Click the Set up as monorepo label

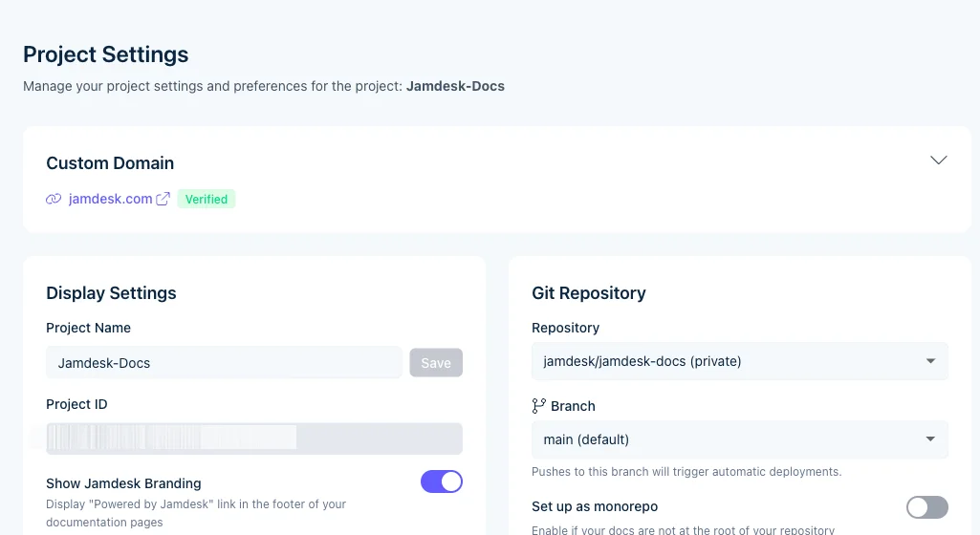(595, 506)
